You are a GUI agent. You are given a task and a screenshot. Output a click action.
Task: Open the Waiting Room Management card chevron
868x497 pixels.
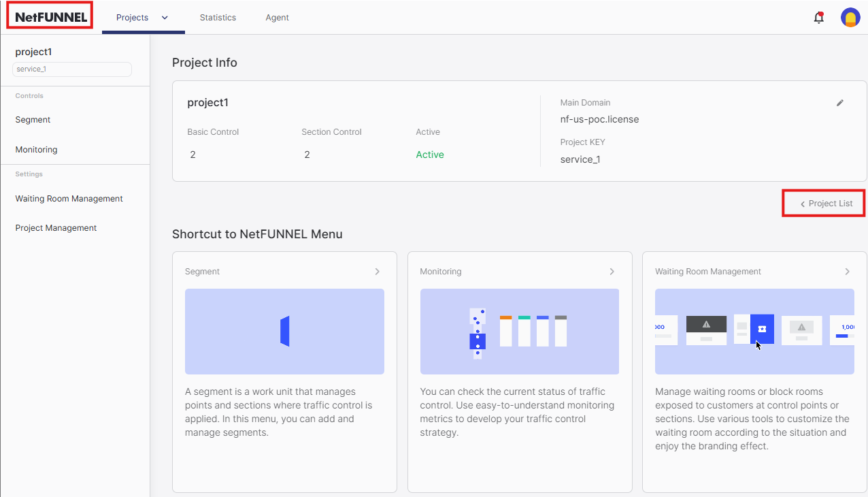[x=848, y=271]
